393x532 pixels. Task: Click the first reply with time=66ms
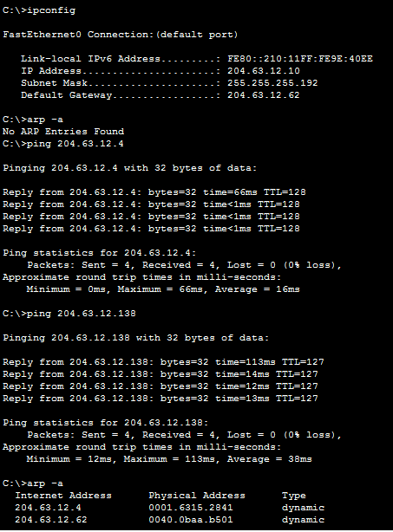pos(154,192)
